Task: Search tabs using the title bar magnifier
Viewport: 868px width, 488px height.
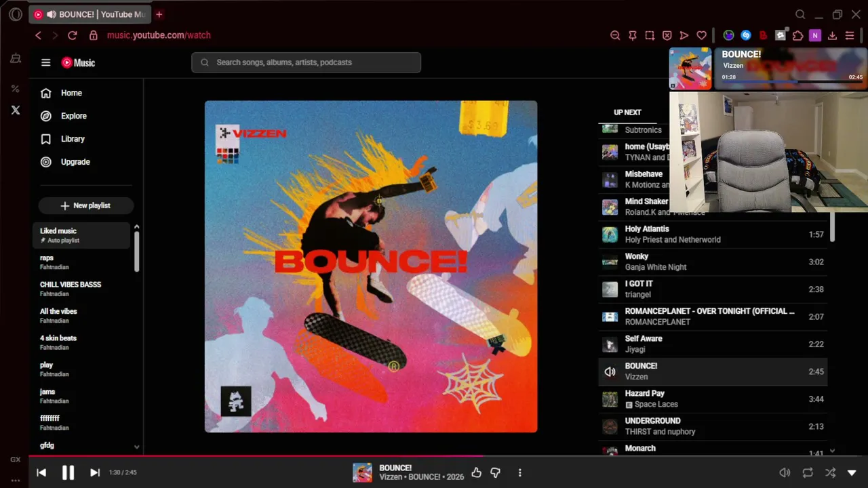Action: (800, 14)
